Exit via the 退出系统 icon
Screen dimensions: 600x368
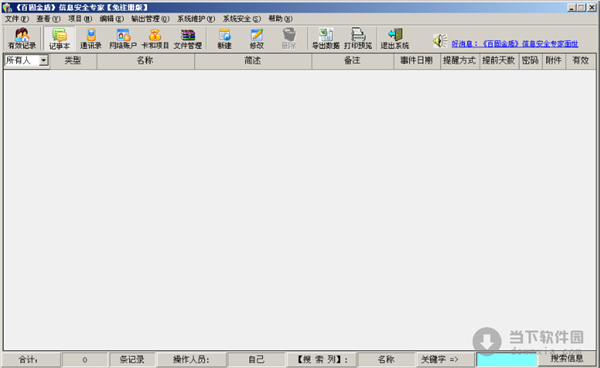[x=395, y=35]
